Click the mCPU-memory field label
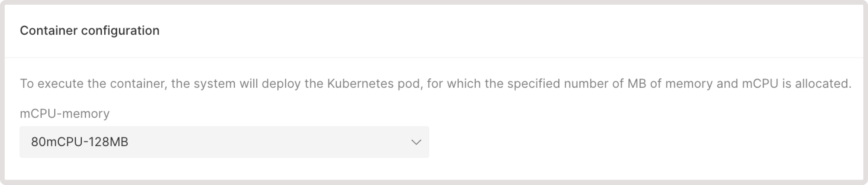This screenshot has height=185, width=868. coord(65,113)
